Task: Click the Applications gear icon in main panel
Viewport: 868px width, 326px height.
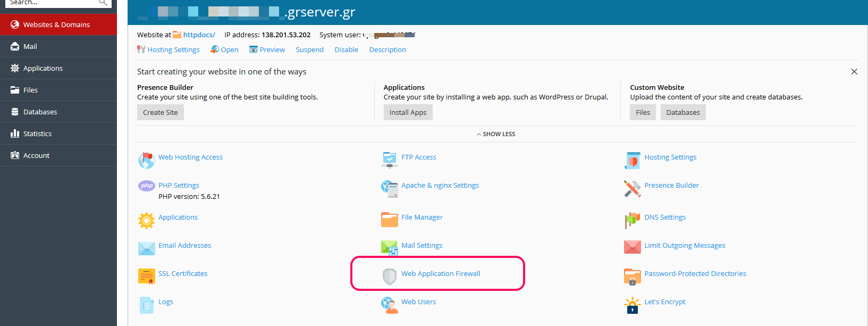Action: 146,220
